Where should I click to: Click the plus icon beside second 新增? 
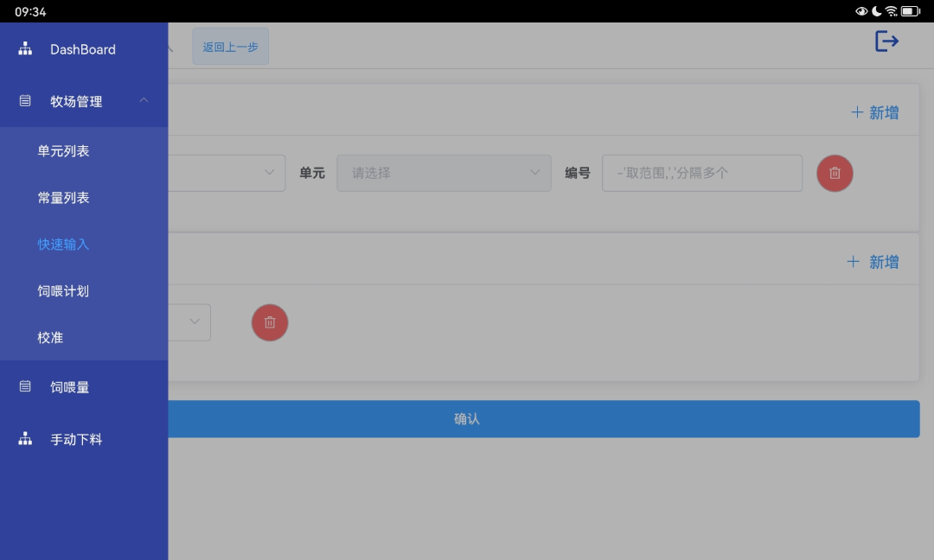tap(853, 261)
